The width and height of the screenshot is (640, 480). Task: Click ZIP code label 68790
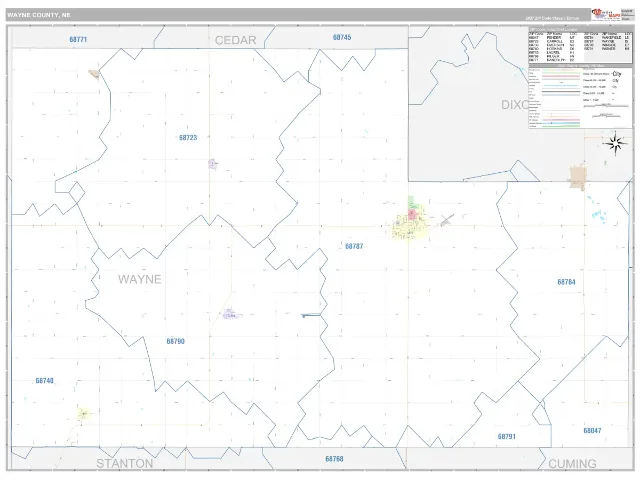tap(176, 341)
